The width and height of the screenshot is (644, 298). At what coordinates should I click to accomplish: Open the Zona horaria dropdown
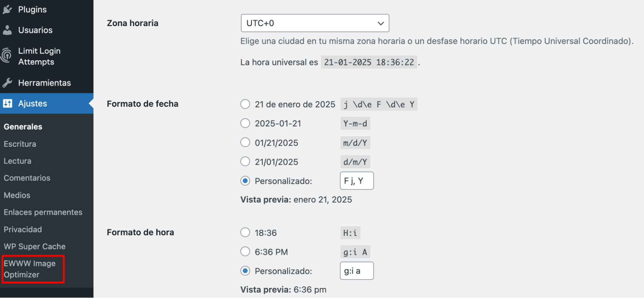315,23
